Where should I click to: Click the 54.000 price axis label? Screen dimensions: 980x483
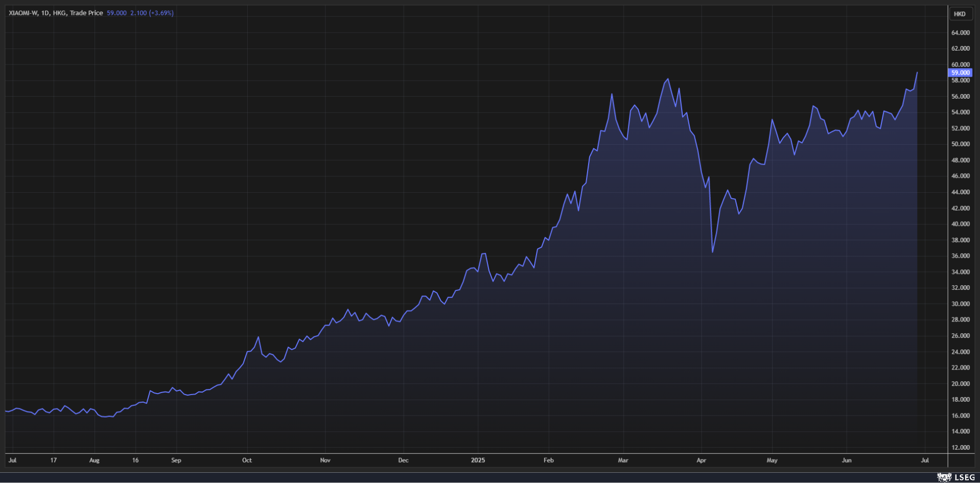pos(960,112)
